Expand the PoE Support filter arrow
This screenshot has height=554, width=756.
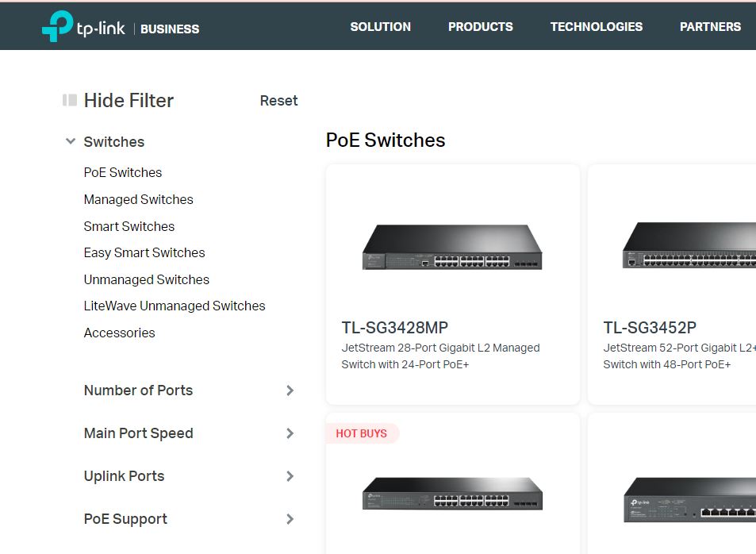tap(290, 519)
